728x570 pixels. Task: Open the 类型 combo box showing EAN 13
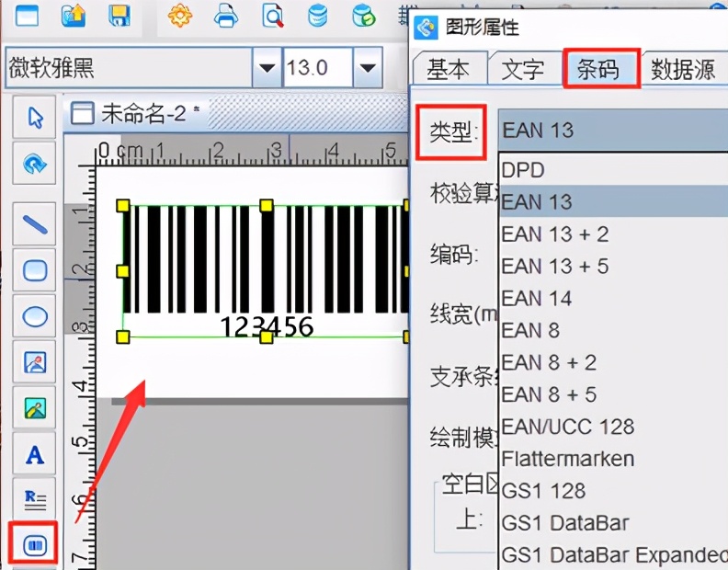[x=613, y=131]
